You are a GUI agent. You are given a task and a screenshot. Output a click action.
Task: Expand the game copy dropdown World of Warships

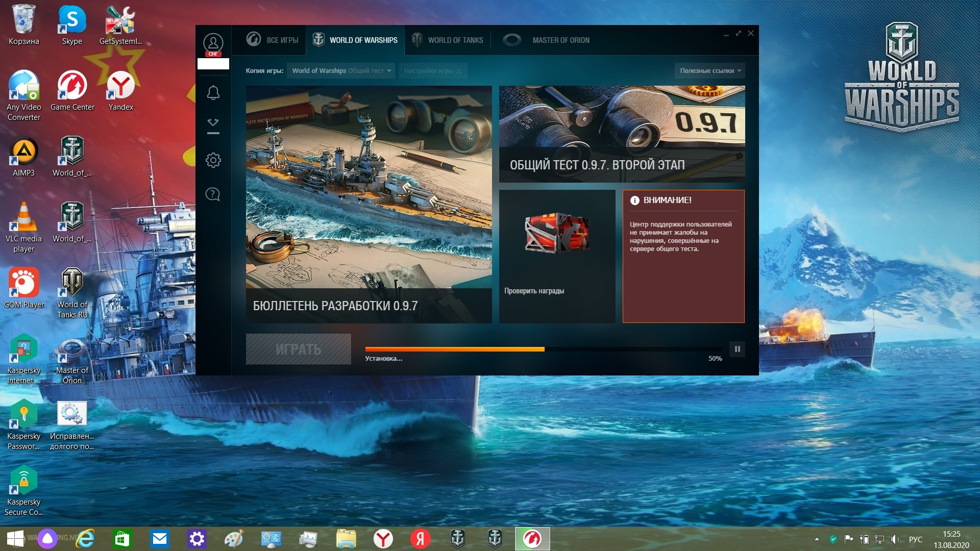341,71
